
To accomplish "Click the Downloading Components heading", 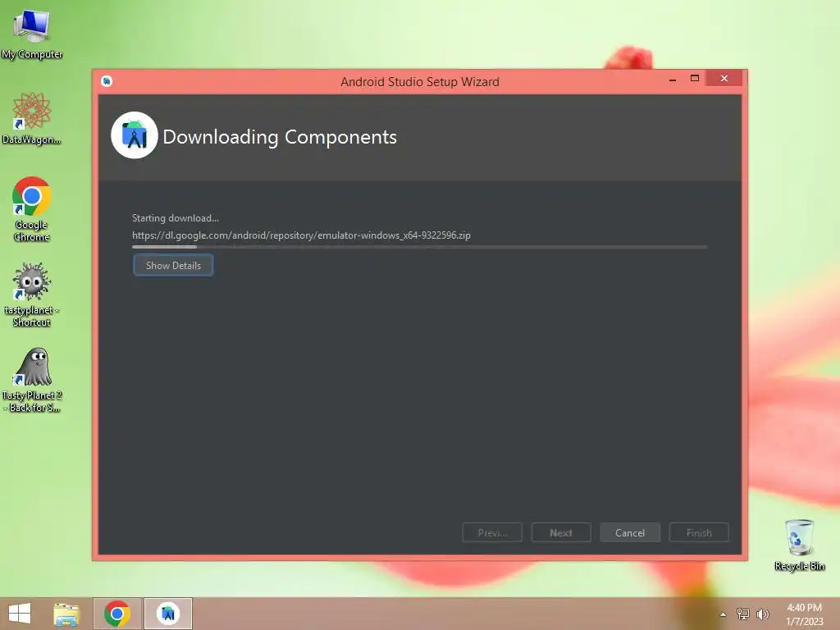I will click(x=280, y=137).
